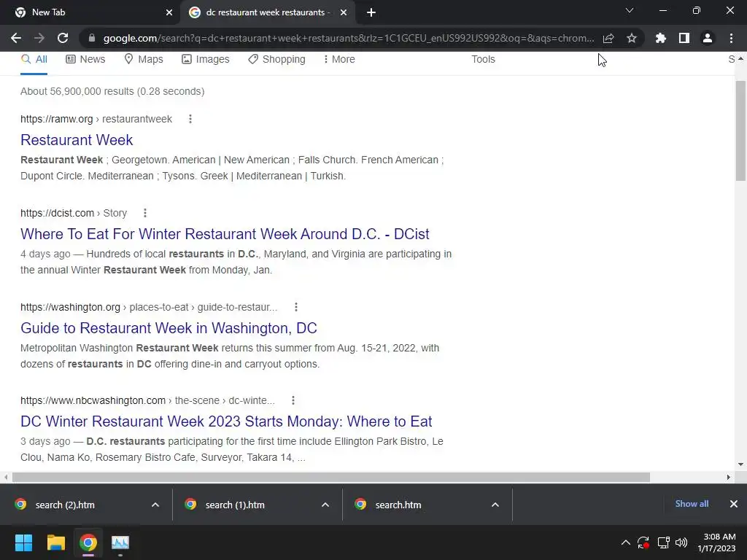Click the https://www.nbcwashington.com URL breadcrumb
Image resolution: width=747 pixels, height=560 pixels.
[x=147, y=400]
